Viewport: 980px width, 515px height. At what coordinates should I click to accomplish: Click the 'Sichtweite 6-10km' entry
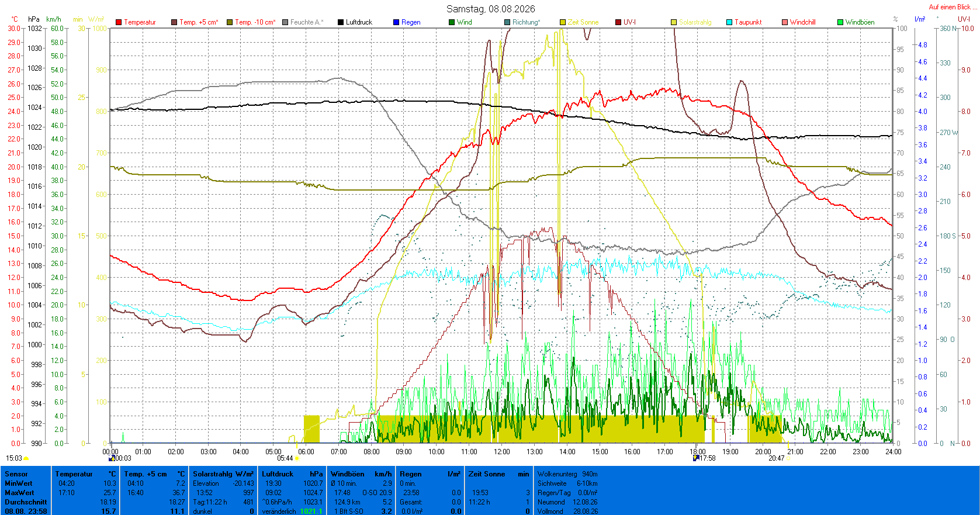567,483
